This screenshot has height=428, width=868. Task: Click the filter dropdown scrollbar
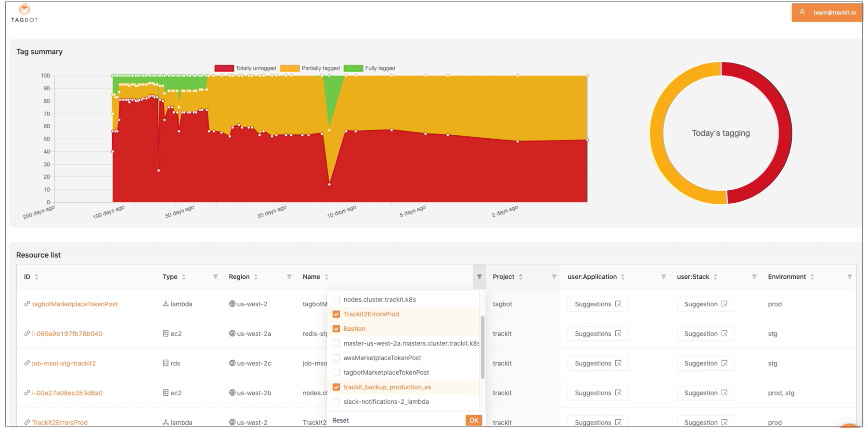(x=482, y=347)
